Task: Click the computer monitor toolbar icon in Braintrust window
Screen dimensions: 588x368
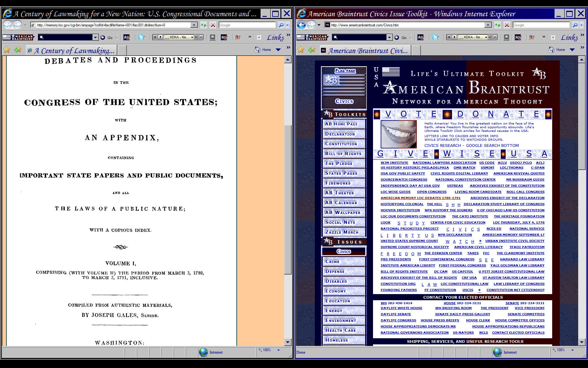Action: coord(507,37)
